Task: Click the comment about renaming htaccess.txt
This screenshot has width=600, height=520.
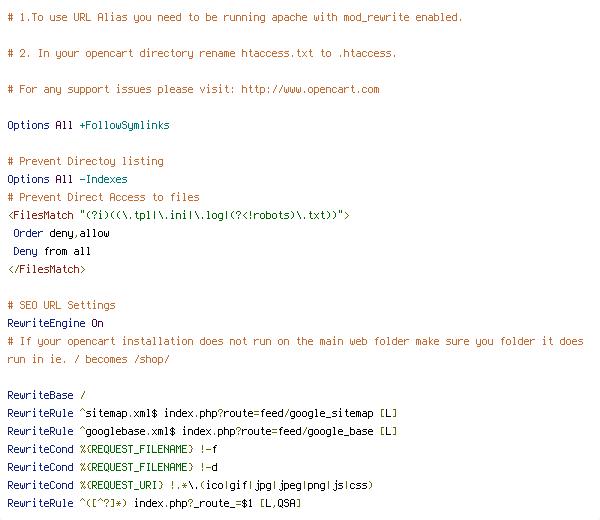Action: point(201,53)
